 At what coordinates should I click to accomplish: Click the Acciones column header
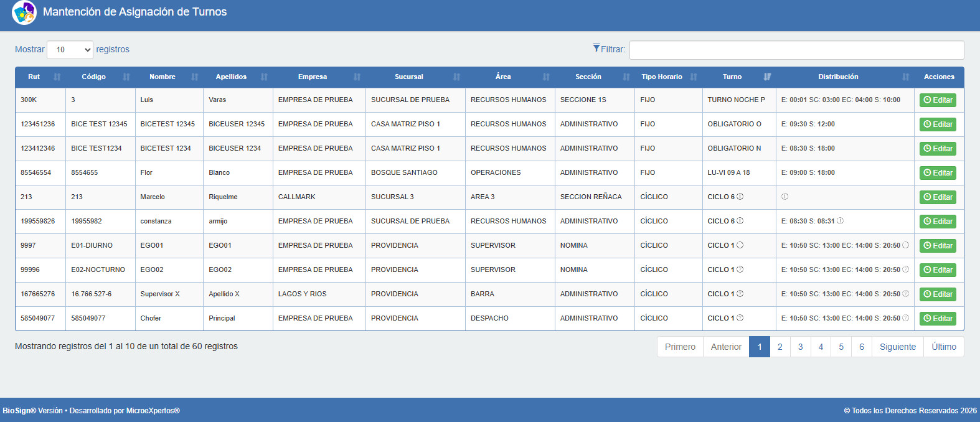click(x=939, y=77)
